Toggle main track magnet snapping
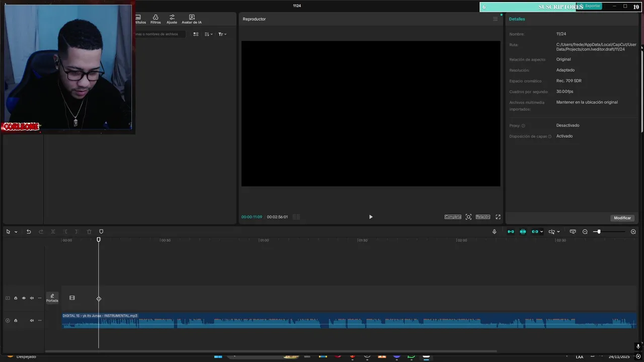The width and height of the screenshot is (644, 362). (511, 232)
